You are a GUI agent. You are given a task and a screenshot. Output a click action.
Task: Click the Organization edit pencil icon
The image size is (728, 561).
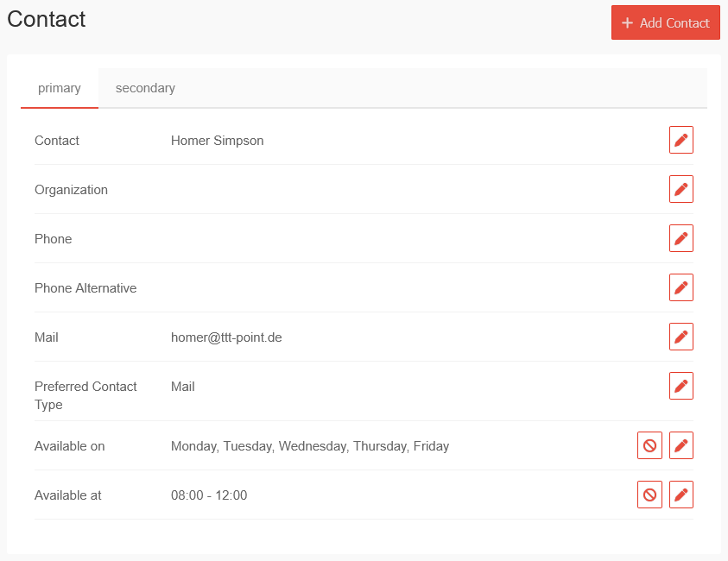[x=681, y=189]
